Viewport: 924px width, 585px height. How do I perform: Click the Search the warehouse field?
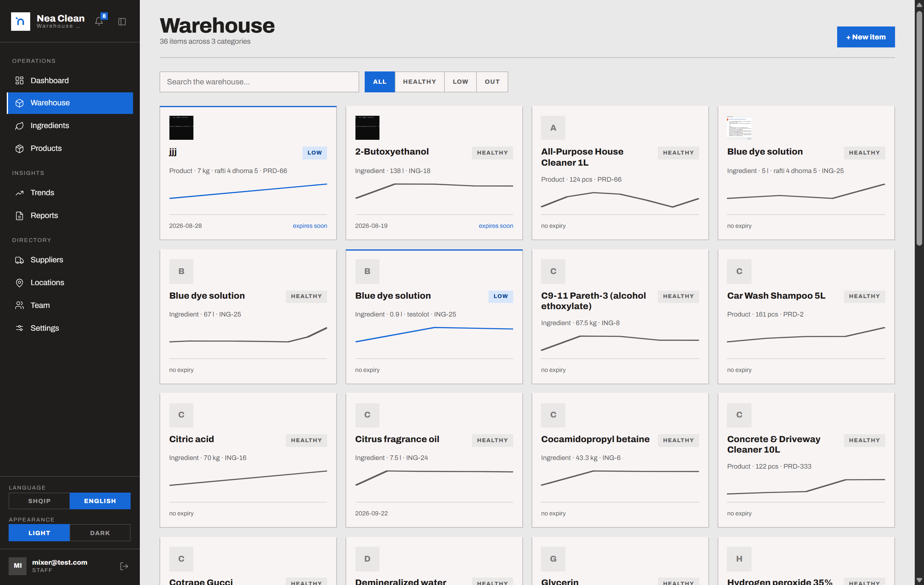click(259, 82)
